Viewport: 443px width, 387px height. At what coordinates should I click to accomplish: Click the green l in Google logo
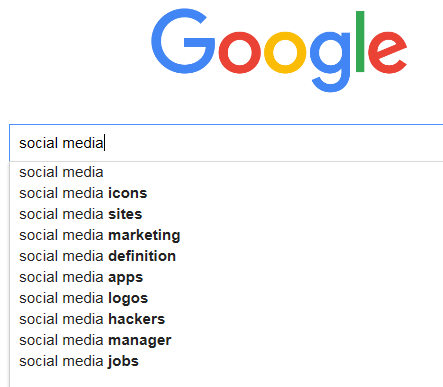point(360,41)
